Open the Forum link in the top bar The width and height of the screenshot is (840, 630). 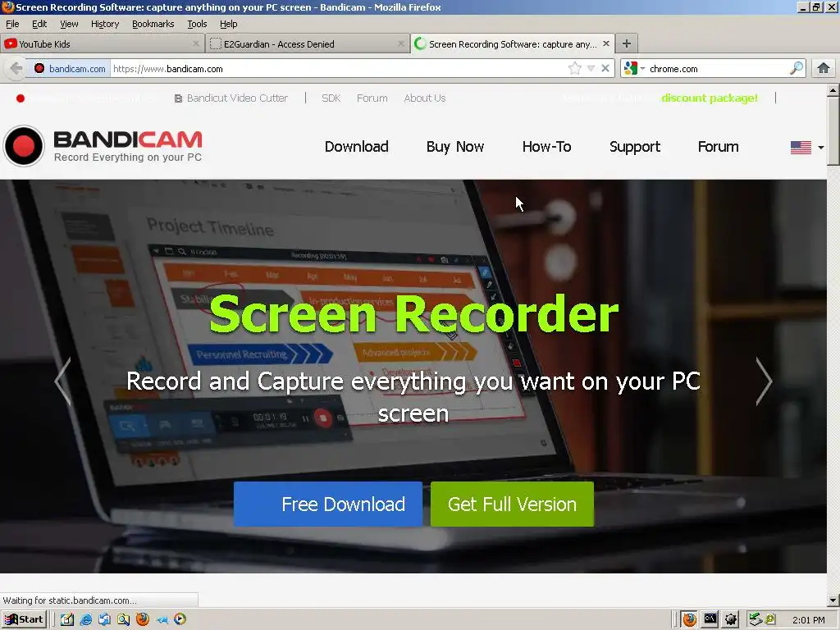click(x=372, y=98)
